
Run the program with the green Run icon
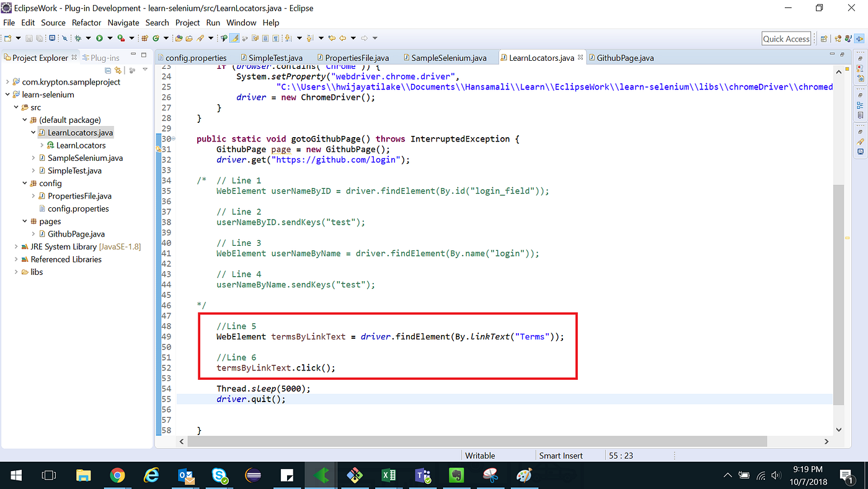pyautogui.click(x=99, y=38)
